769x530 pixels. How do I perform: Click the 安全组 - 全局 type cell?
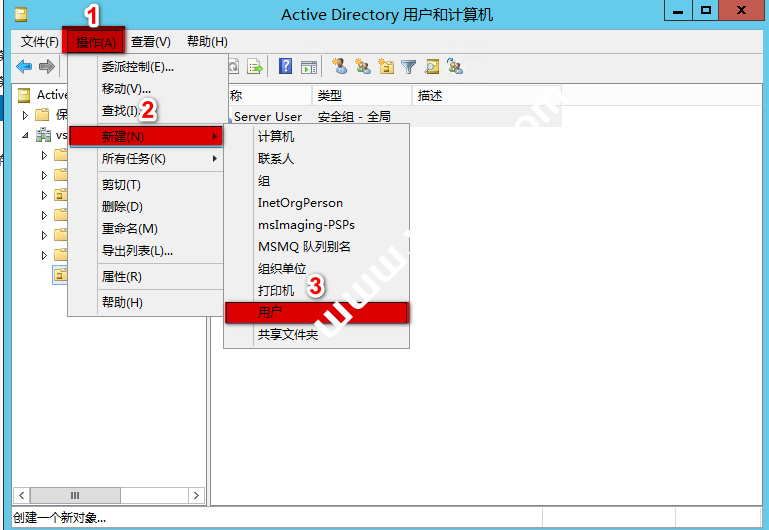(x=354, y=117)
